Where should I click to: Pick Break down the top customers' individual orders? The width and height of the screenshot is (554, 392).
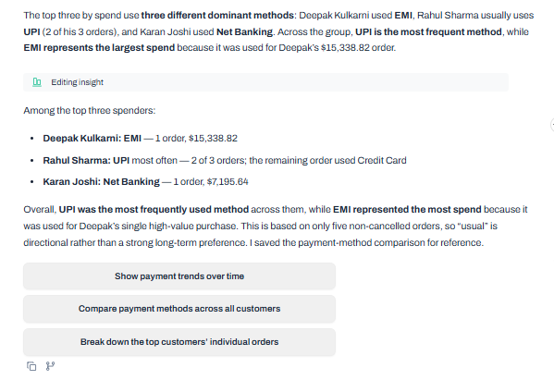179,342
